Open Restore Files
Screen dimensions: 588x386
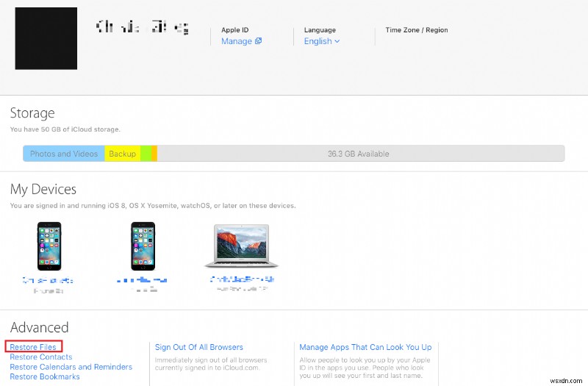33,347
